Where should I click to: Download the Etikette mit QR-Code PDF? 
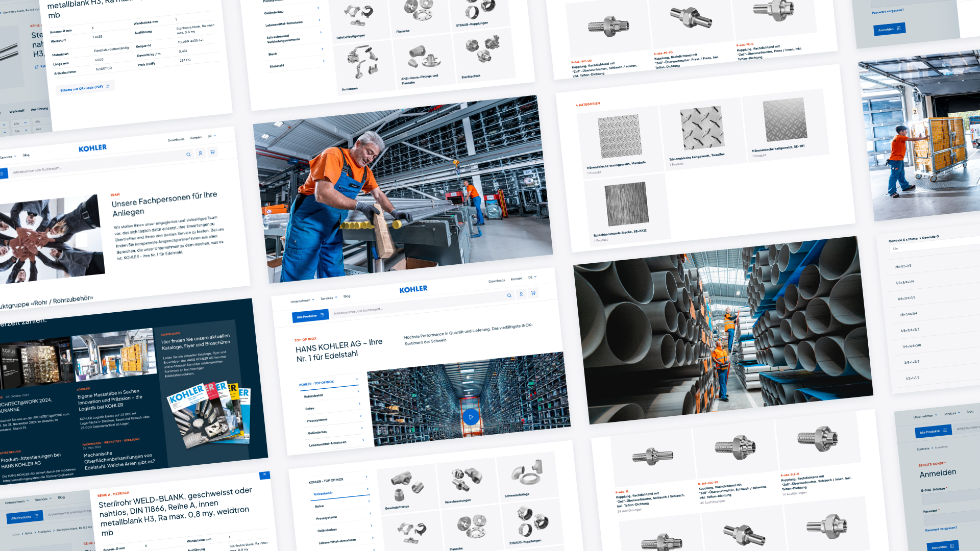85,88
